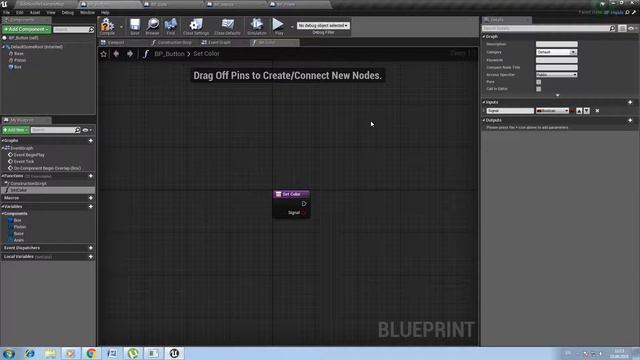640x360 pixels.
Task: Bookmark graph with the star icon
Action: [104, 54]
